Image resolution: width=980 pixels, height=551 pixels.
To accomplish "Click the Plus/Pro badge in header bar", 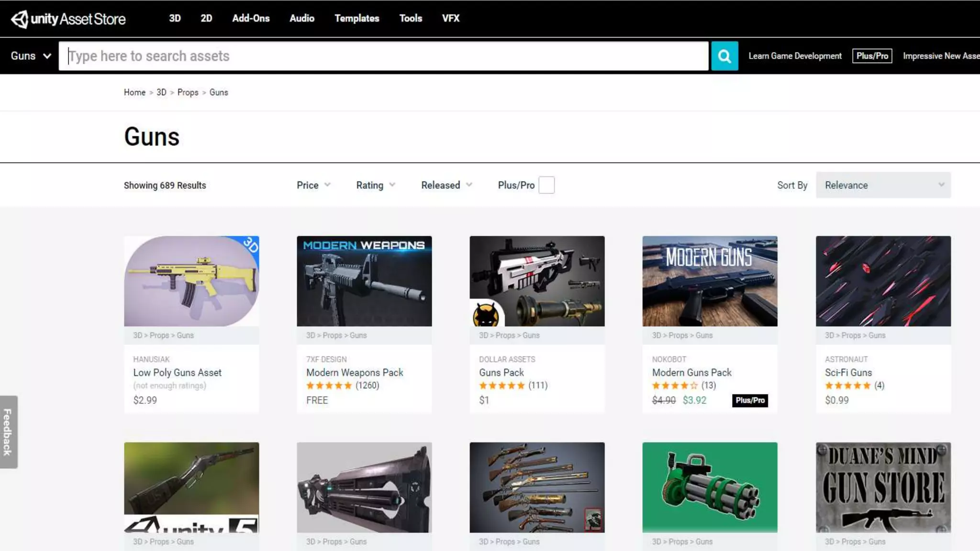I will coord(871,56).
